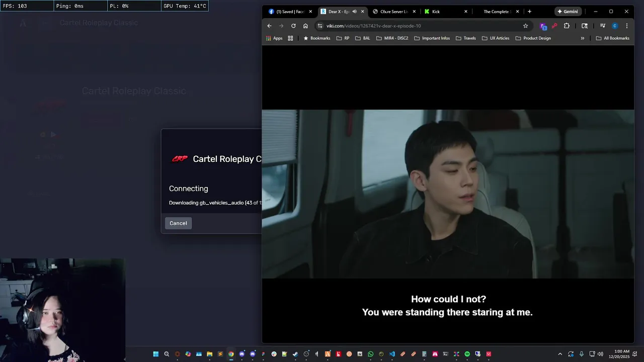
Task: Open the Calculator from taskbar
Action: coord(424,354)
